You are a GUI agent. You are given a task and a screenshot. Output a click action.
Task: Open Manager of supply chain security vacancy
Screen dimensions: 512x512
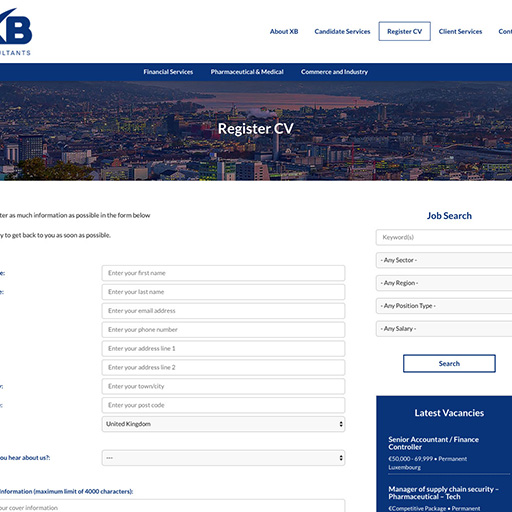click(x=443, y=493)
